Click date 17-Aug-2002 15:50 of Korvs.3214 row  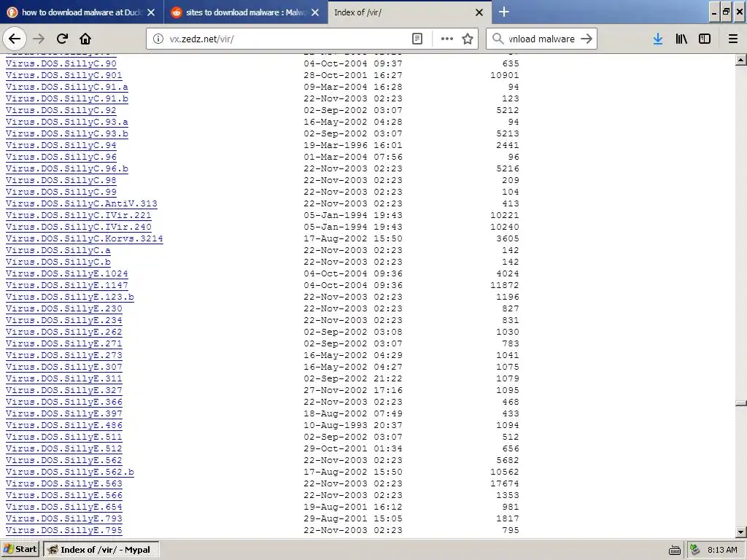[353, 238]
